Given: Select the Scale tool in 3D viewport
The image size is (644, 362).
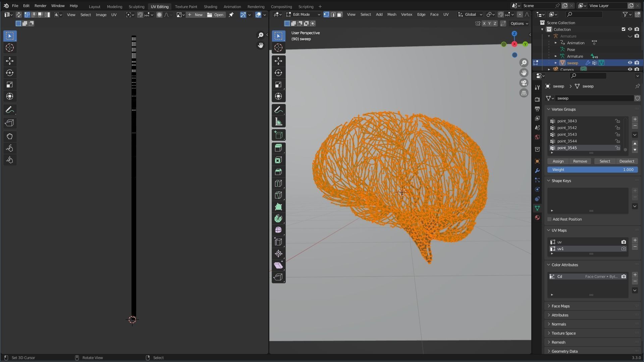Looking at the screenshot, I should pyautogui.click(x=278, y=84).
